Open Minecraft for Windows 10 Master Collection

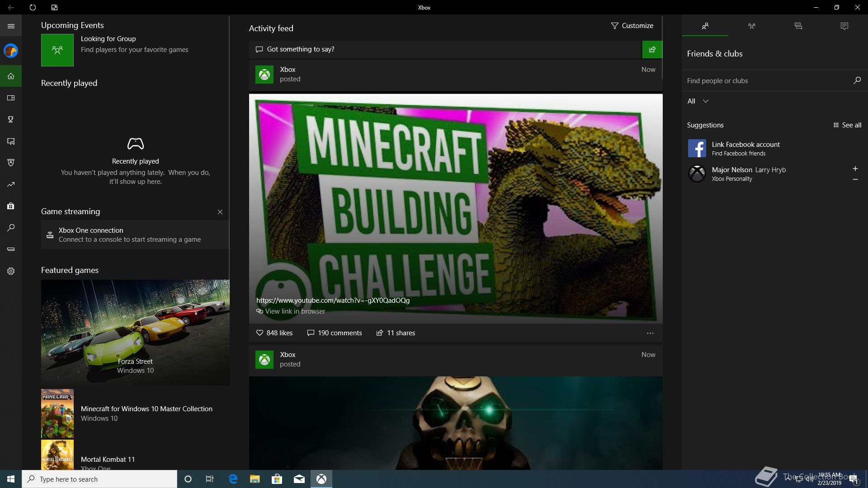tap(135, 413)
